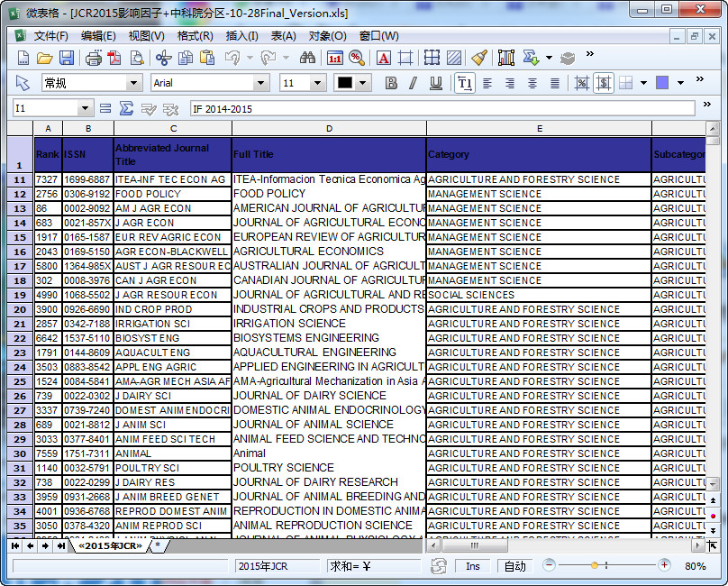Click the sort sigma arrow icon
The width and height of the screenshot is (728, 586).
click(531, 58)
